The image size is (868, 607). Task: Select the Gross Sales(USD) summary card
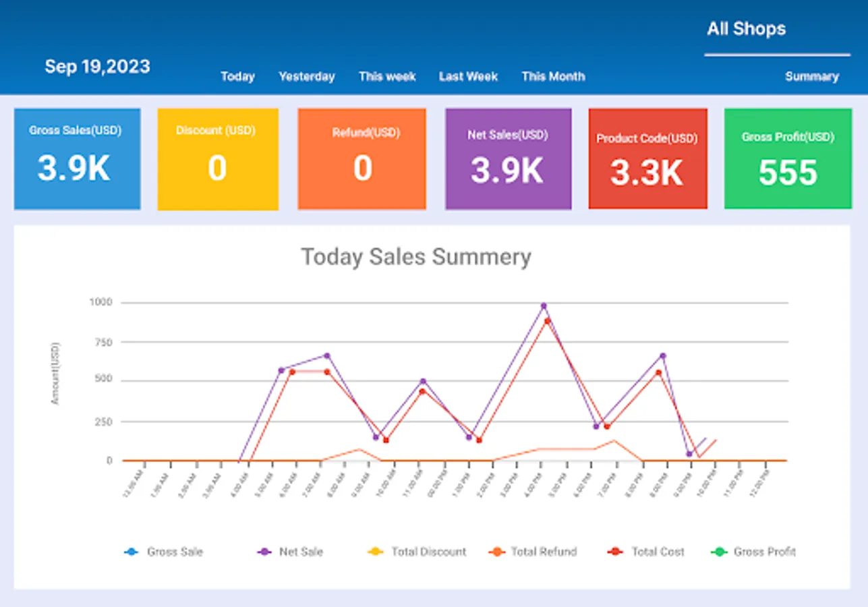[x=77, y=158]
